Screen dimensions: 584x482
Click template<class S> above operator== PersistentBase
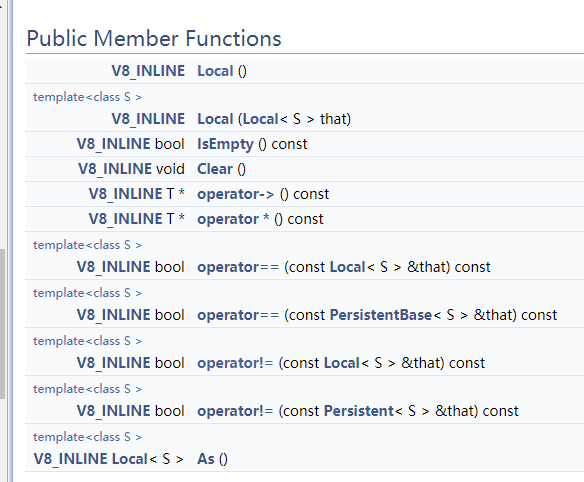pos(88,293)
